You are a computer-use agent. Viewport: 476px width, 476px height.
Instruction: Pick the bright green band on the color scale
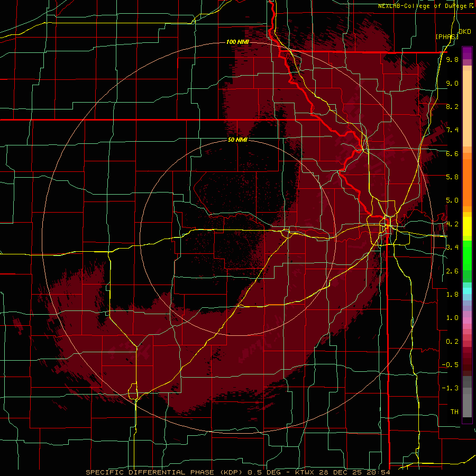click(467, 255)
